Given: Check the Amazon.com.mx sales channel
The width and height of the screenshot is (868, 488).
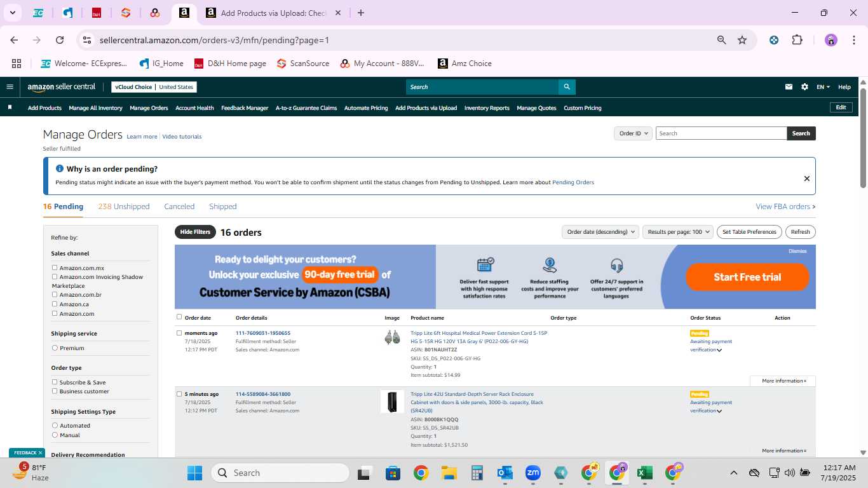Looking at the screenshot, I should click(x=55, y=268).
